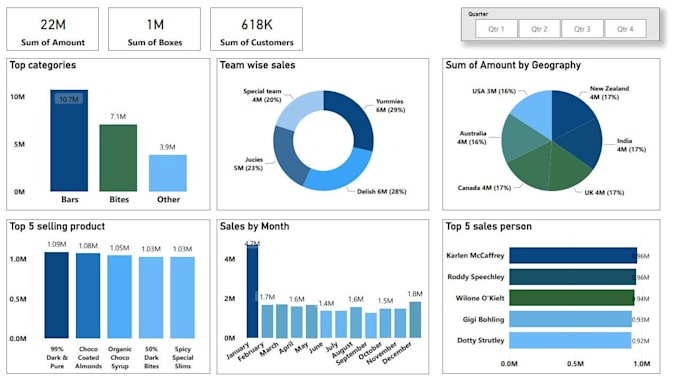This screenshot has width=680, height=386.
Task: Click the 'USA 3M (16%)' label
Action: point(494,91)
